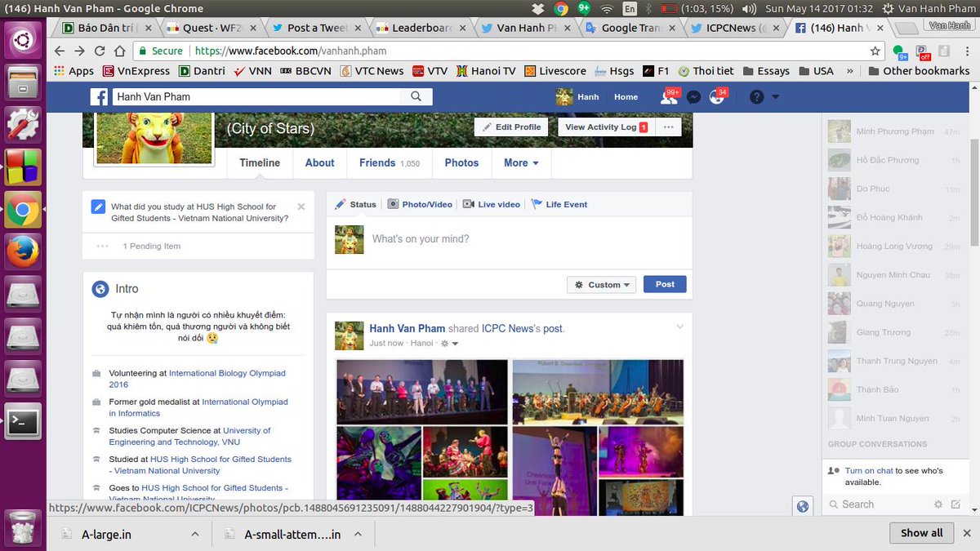Open A-large.in download options arrow
The image size is (980, 551).
[194, 534]
